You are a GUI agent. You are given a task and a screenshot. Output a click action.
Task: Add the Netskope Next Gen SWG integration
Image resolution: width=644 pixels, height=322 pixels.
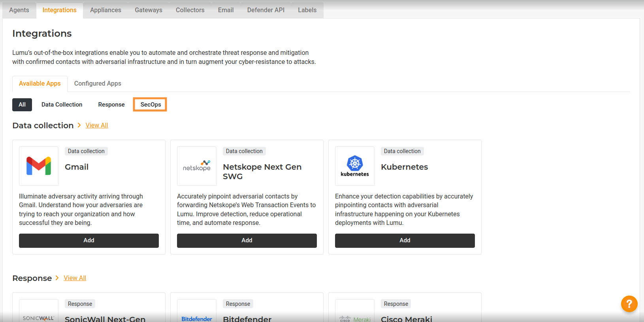pyautogui.click(x=247, y=240)
